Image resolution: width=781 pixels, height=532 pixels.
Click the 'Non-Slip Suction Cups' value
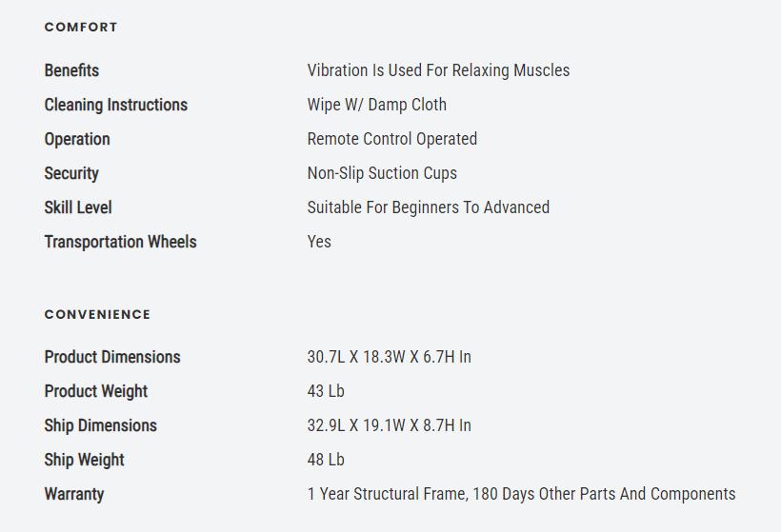coord(382,173)
